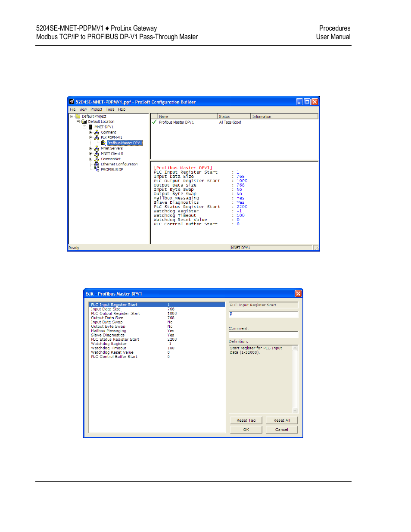This screenshot has width=411, height=532.
Task: Select the PLC Control Buffer Start dialog row
Action: [157, 356]
